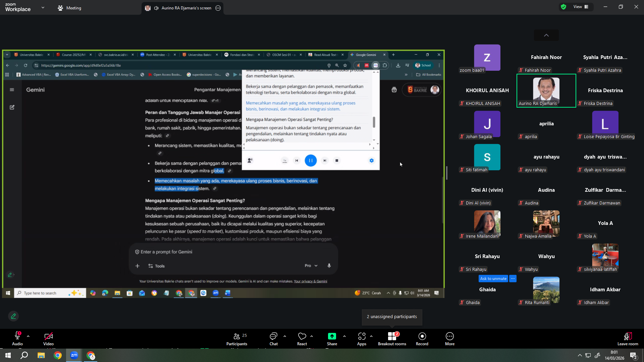Open the Zoom app icon on the taskbar

pos(74,355)
